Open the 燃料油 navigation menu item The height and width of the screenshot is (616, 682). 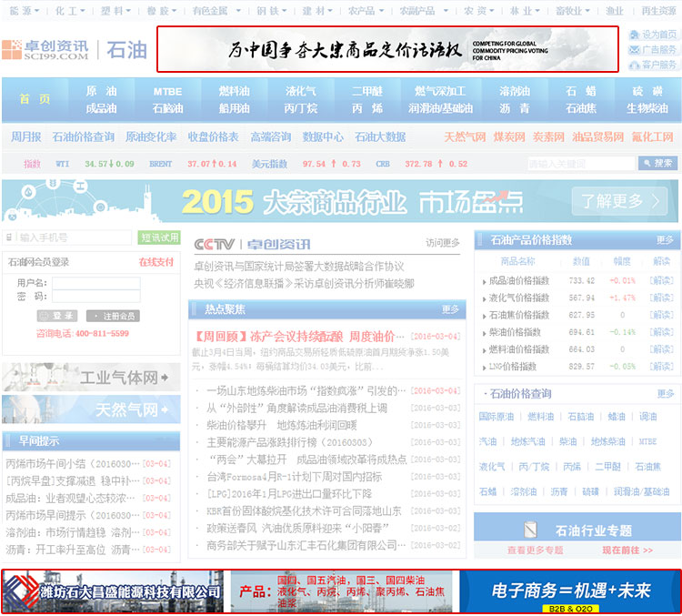click(234, 92)
